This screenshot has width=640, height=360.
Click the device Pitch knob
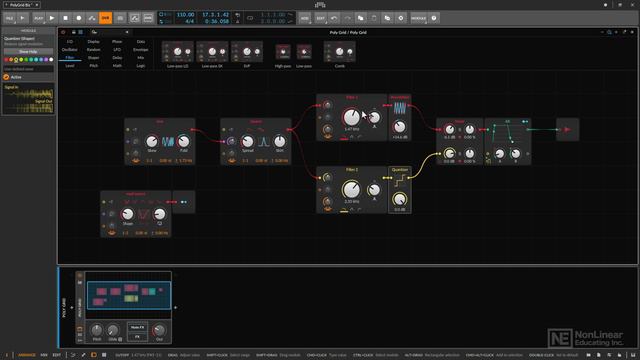pyautogui.click(x=97, y=330)
